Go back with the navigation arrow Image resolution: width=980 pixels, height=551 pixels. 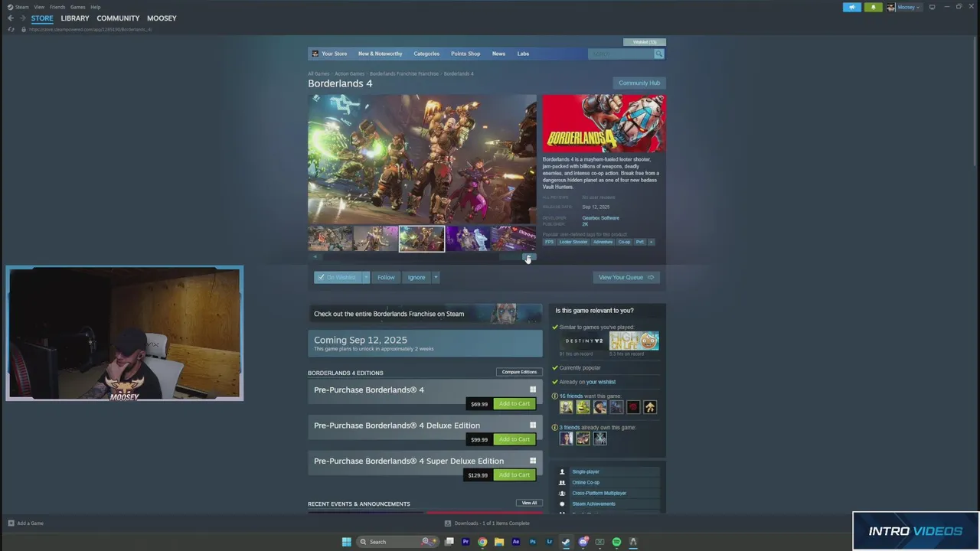coord(10,18)
